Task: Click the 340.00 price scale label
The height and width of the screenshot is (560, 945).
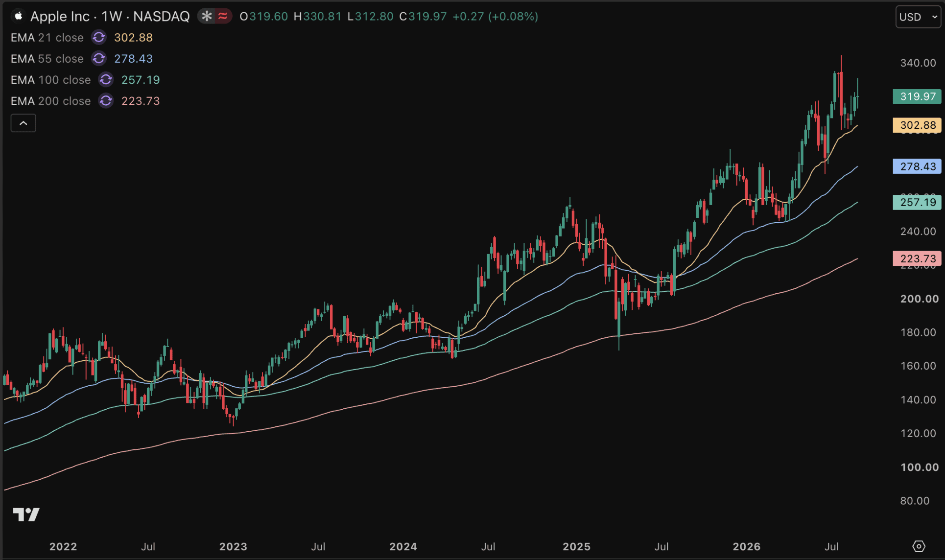Action: [x=918, y=63]
